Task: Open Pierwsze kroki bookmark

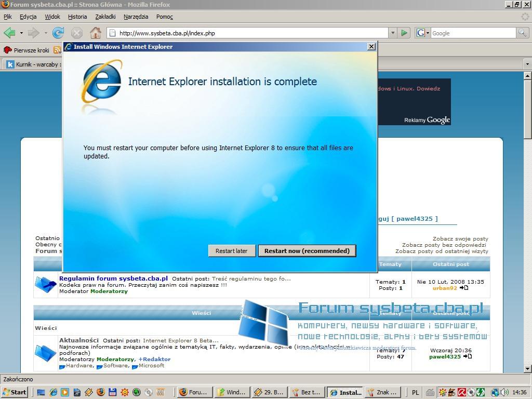Action: [x=26, y=50]
